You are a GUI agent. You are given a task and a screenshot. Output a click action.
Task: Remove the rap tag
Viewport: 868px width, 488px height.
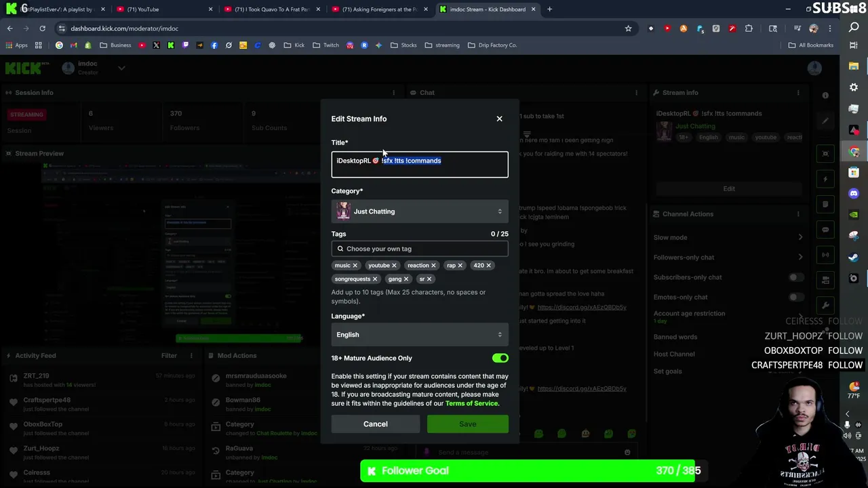pyautogui.click(x=460, y=266)
